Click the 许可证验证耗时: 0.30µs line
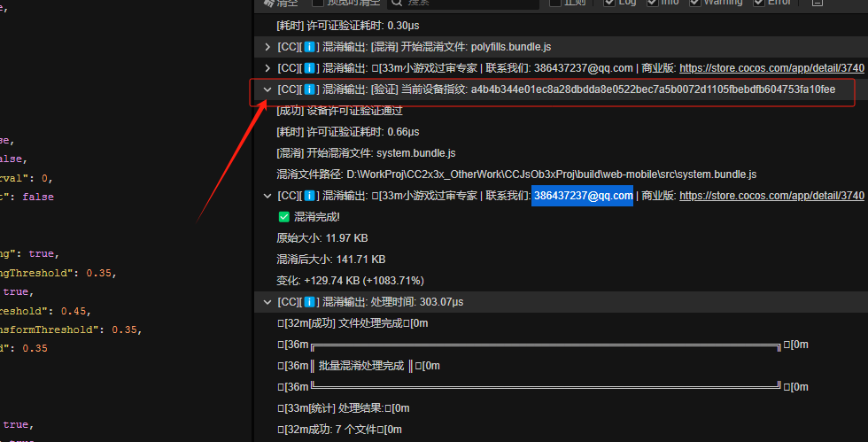The width and height of the screenshot is (868, 442). 347,26
